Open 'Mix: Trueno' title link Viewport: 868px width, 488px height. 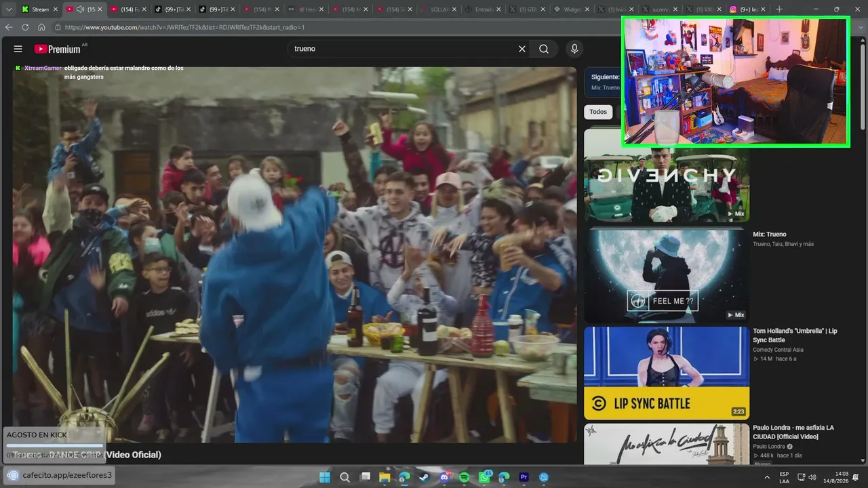pos(770,235)
